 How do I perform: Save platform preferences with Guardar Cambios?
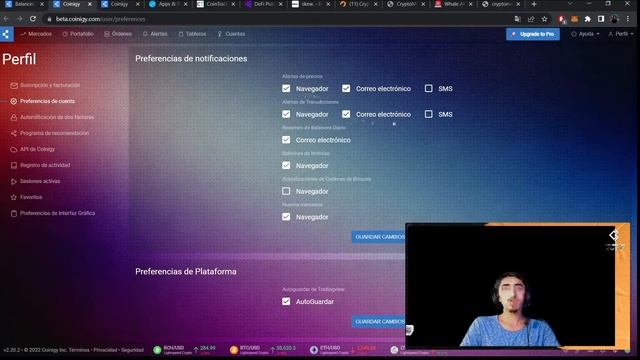[x=379, y=322]
